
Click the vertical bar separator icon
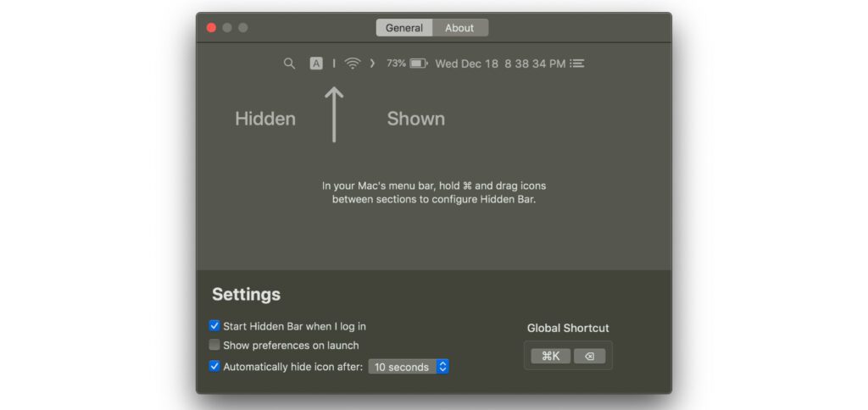click(333, 64)
